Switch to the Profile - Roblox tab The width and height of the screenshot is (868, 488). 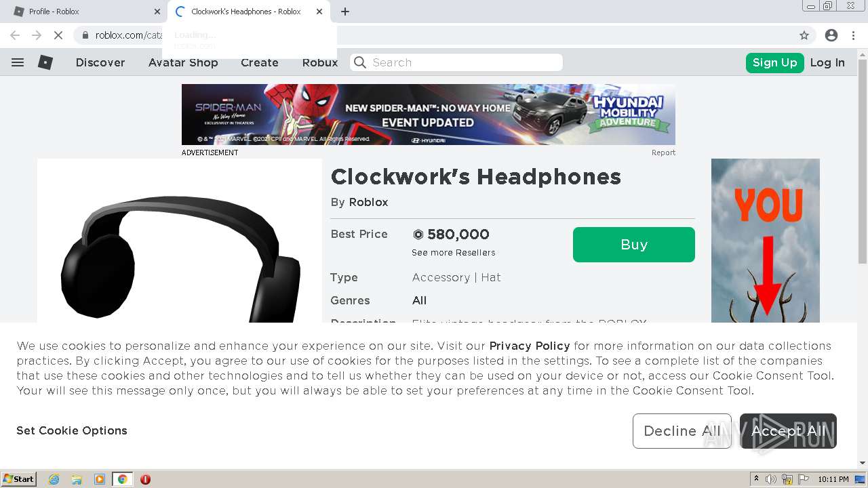pos(81,12)
